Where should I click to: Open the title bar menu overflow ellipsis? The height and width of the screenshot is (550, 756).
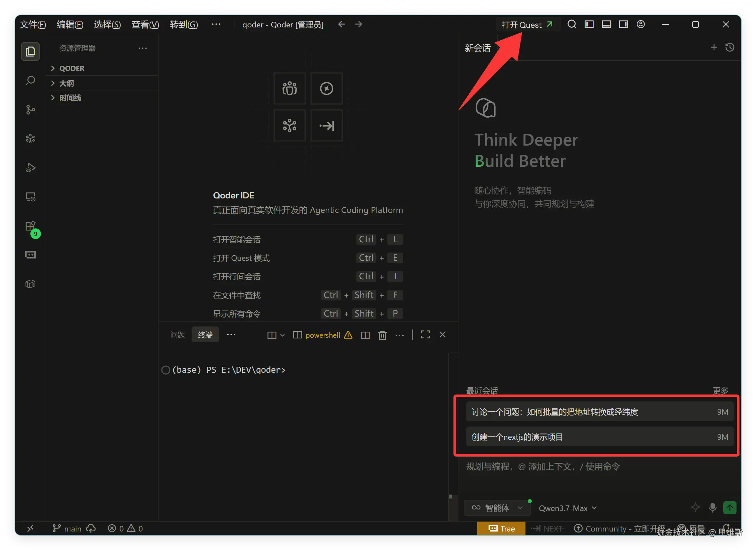pyautogui.click(x=216, y=24)
